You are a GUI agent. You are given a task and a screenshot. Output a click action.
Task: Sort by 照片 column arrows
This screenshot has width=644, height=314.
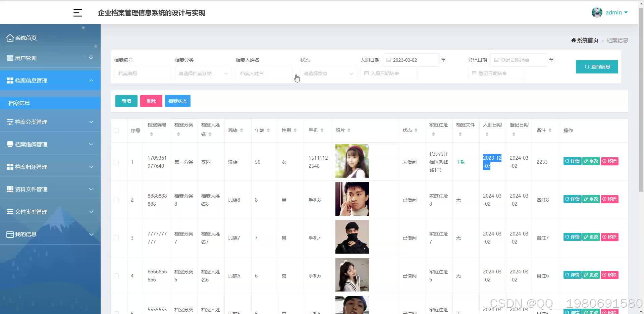349,130
